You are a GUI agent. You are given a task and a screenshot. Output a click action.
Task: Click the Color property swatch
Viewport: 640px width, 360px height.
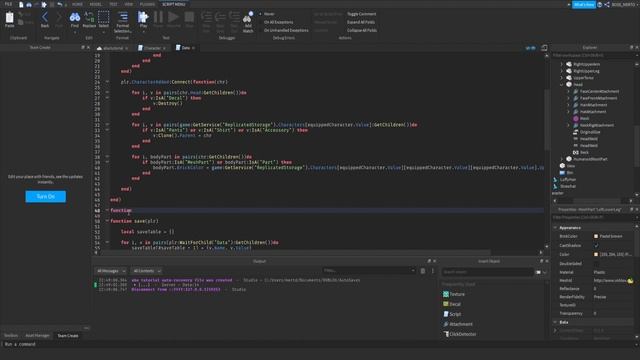596,254
